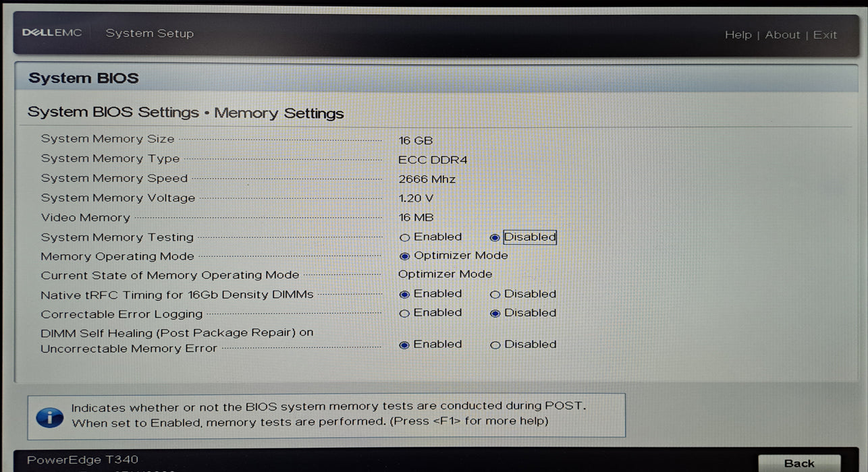Viewport: 868px width, 472px height.
Task: Click the Video Memory label
Action: (85, 217)
